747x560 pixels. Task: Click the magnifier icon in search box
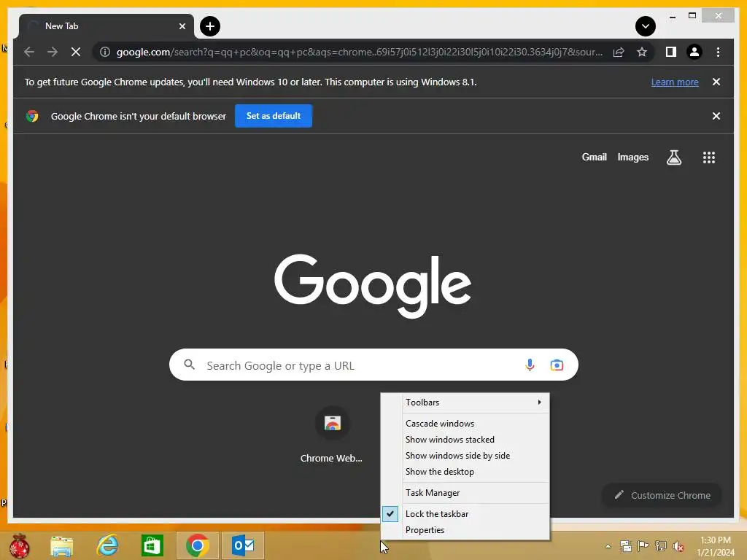point(189,365)
